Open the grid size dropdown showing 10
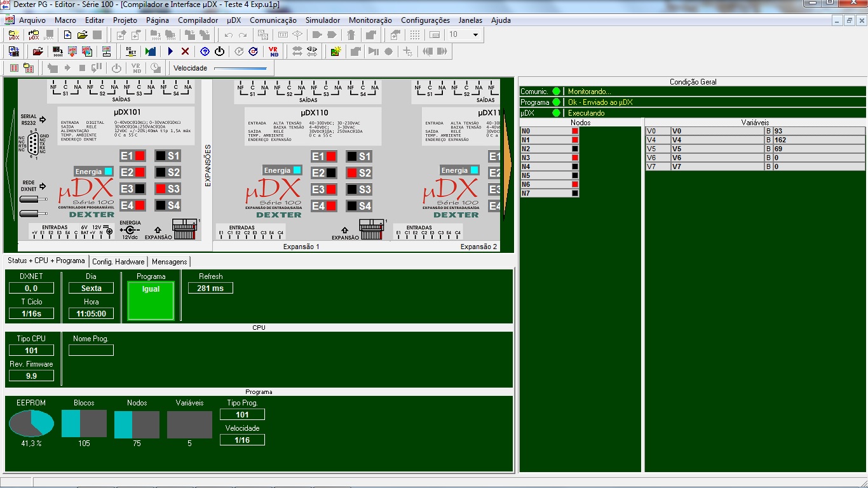 tap(475, 35)
